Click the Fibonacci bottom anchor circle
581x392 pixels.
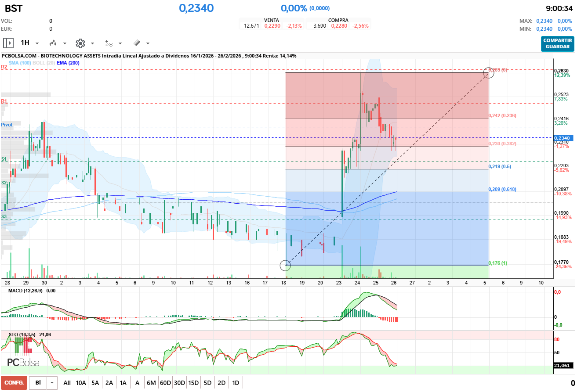285,265
